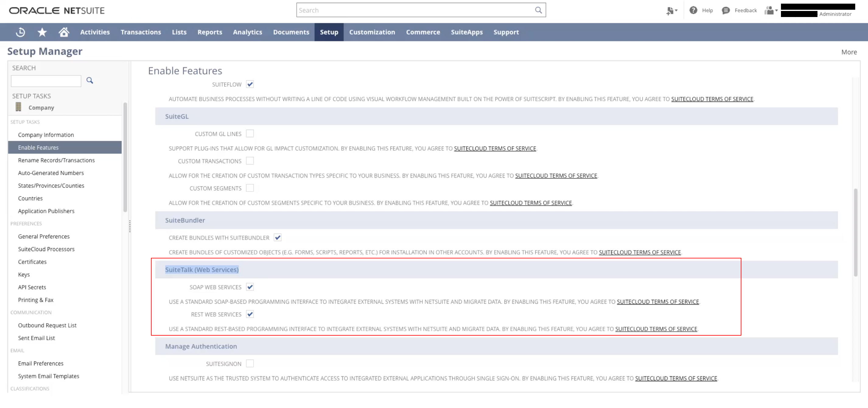Open the Transactions menu
Viewport: 868px width, 408px height.
point(141,32)
